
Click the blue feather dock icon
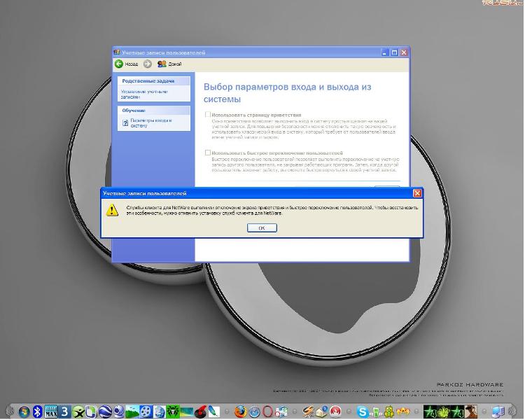point(213,412)
